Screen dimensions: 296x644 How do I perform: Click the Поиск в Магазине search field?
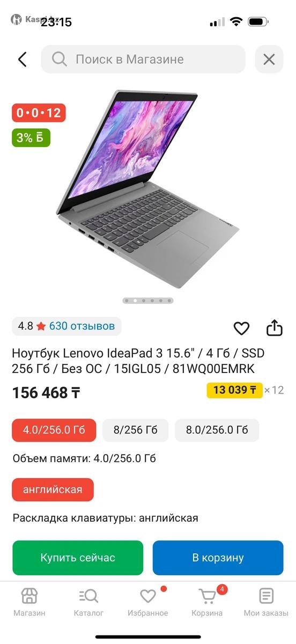coord(143,59)
